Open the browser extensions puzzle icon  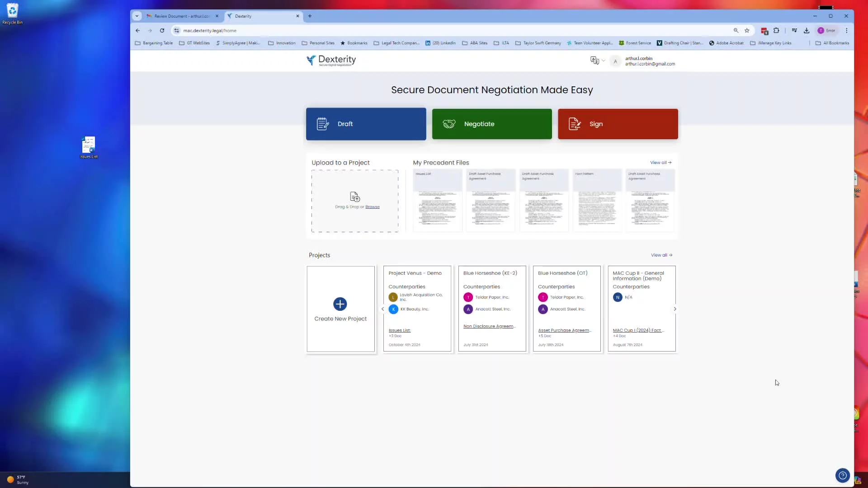coord(776,31)
